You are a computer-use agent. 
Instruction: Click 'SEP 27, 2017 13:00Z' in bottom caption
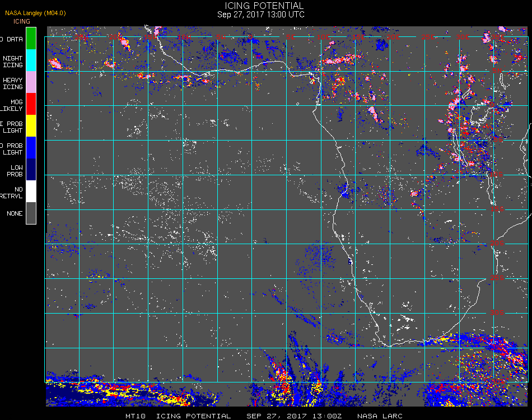(294, 416)
